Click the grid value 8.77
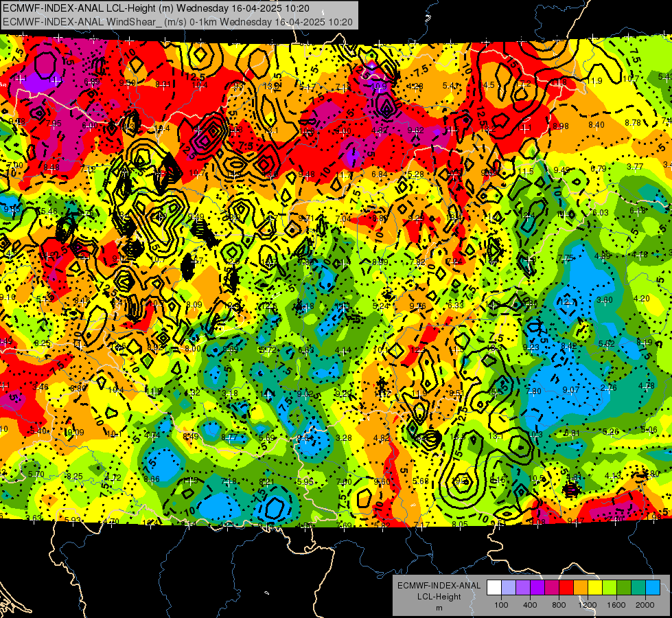 pyautogui.click(x=229, y=437)
